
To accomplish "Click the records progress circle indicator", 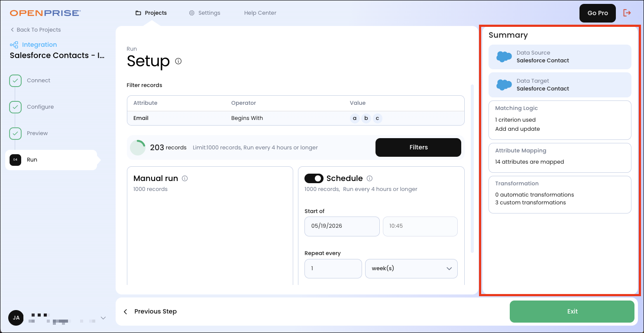I will (x=138, y=148).
